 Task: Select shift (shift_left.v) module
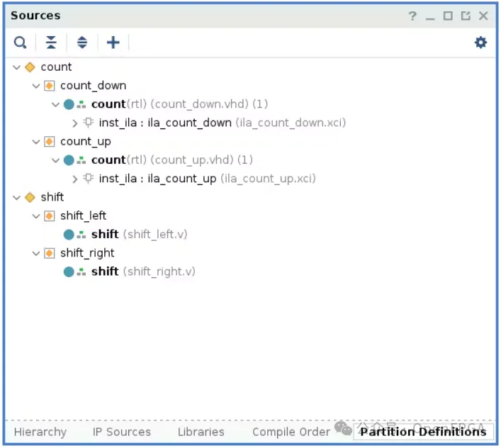(105, 235)
